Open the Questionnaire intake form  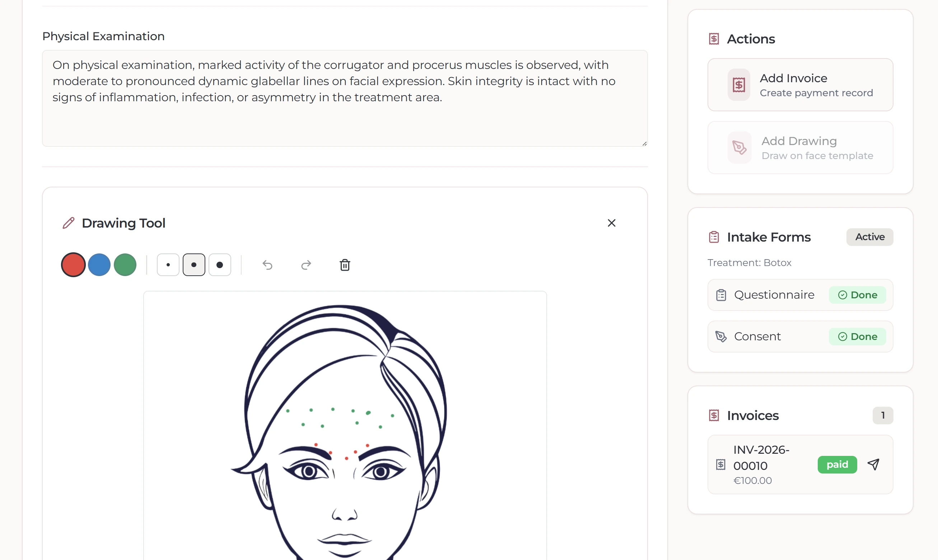[774, 295]
